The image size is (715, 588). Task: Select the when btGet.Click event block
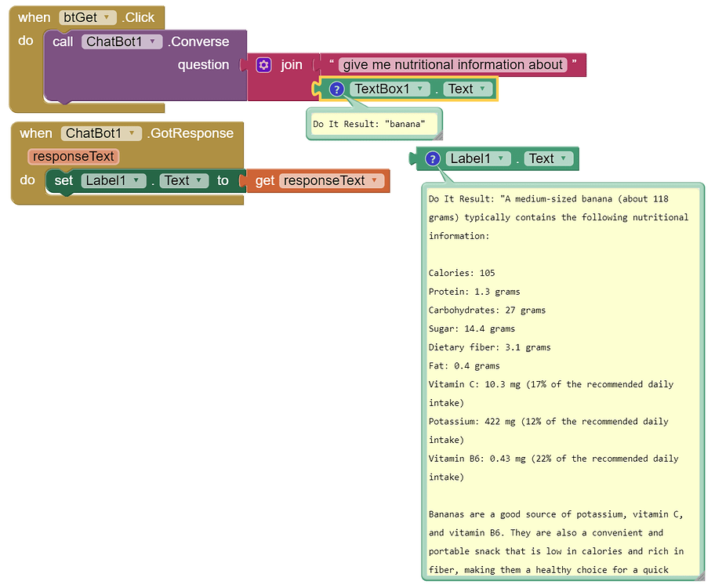pyautogui.click(x=33, y=16)
